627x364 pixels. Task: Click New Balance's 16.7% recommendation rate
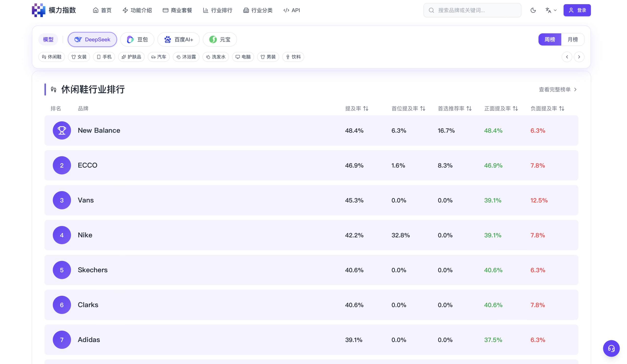(446, 130)
